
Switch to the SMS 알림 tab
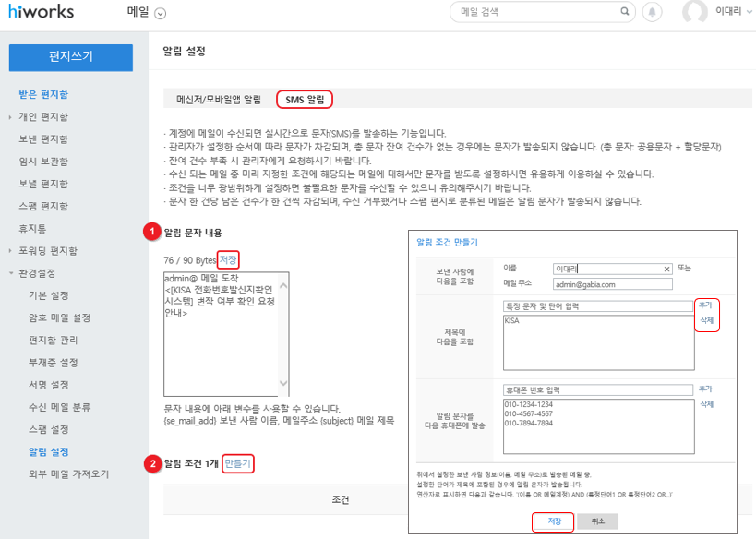[305, 99]
